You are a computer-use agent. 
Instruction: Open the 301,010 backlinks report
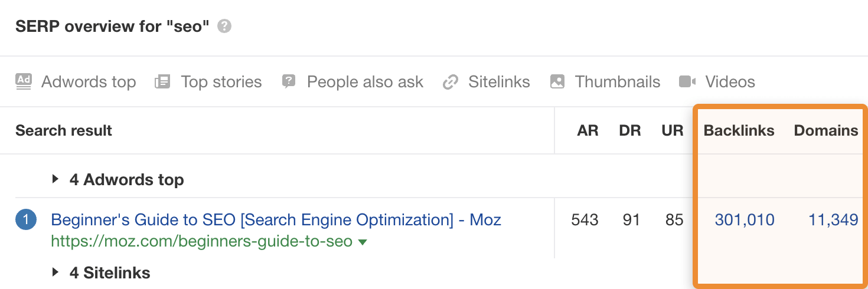744,221
